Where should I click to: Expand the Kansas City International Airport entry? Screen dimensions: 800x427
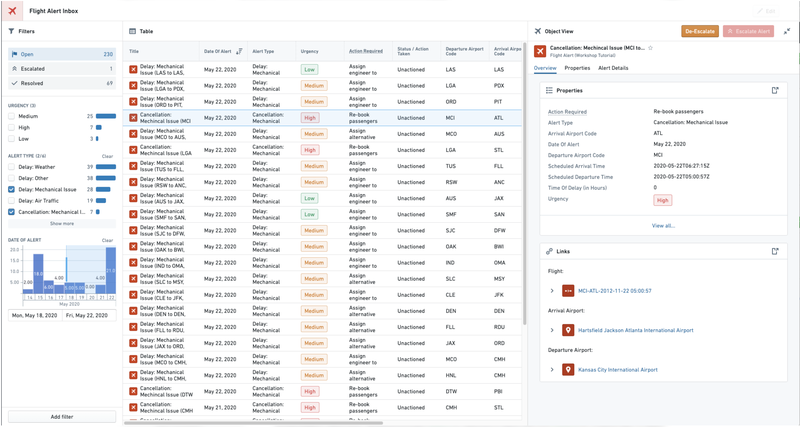552,369
